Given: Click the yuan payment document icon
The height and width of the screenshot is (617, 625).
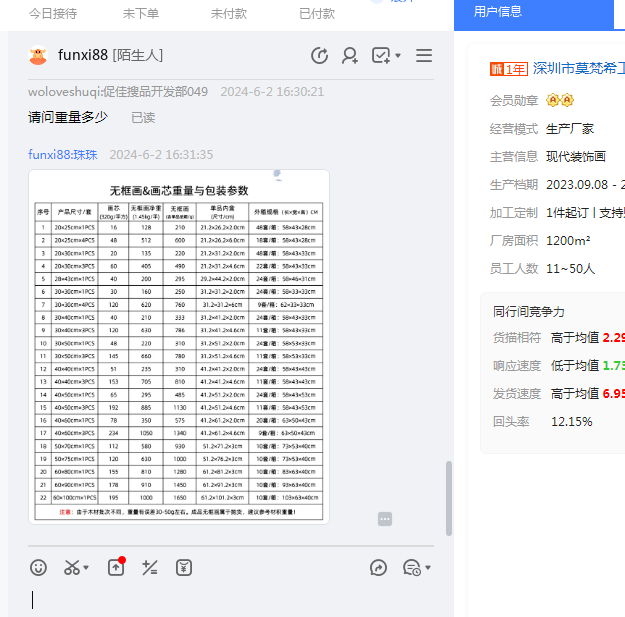Looking at the screenshot, I should point(184,568).
